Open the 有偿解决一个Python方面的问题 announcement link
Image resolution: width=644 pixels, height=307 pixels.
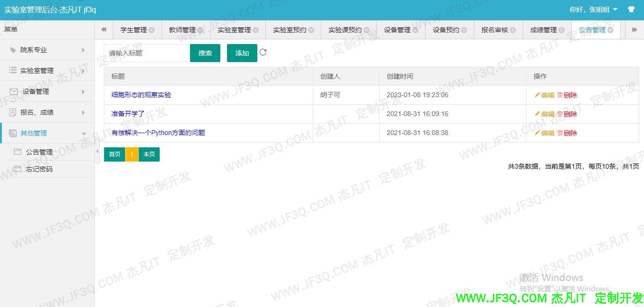coord(158,133)
